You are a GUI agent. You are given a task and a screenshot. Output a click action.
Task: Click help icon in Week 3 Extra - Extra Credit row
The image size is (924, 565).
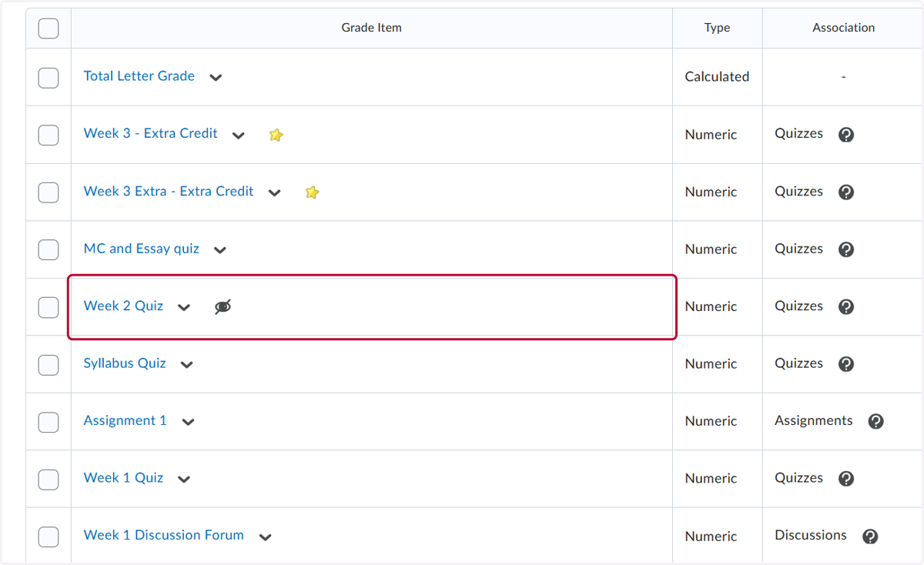846,192
